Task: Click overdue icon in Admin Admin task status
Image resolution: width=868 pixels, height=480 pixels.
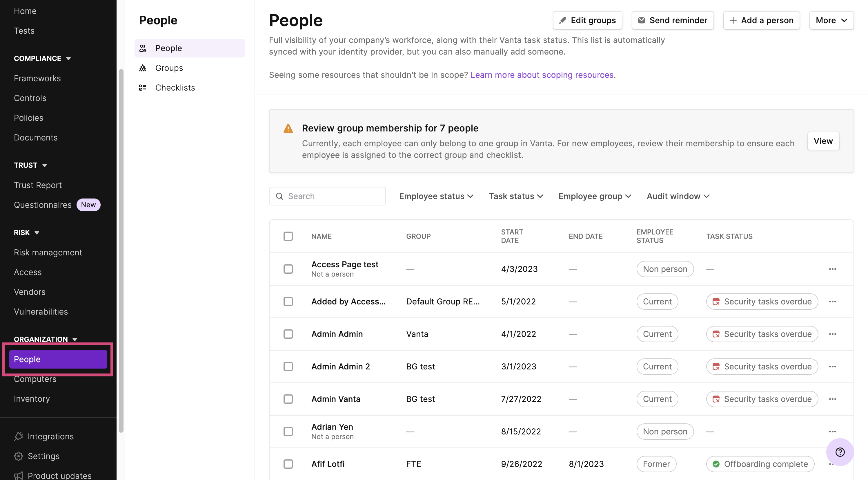Action: (716, 334)
